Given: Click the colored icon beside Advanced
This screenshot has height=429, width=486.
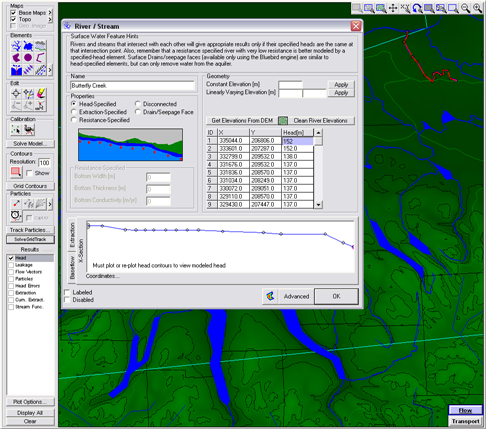Looking at the screenshot, I should (x=270, y=296).
